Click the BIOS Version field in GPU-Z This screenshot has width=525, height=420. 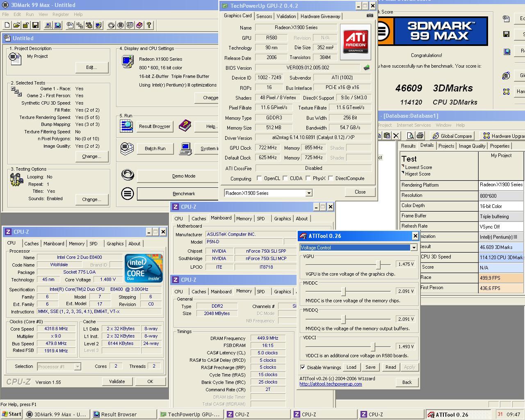(x=308, y=68)
